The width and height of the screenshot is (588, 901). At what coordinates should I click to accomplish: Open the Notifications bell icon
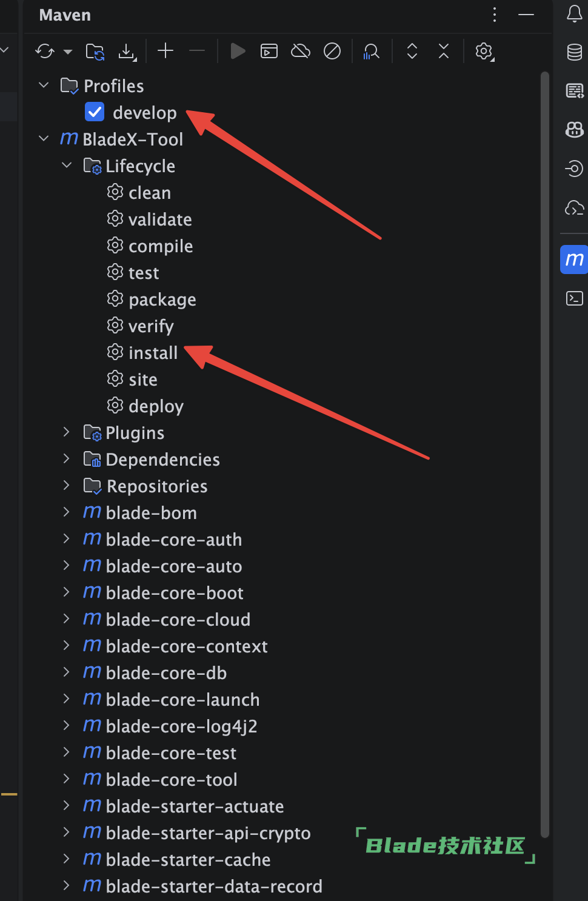tap(575, 13)
